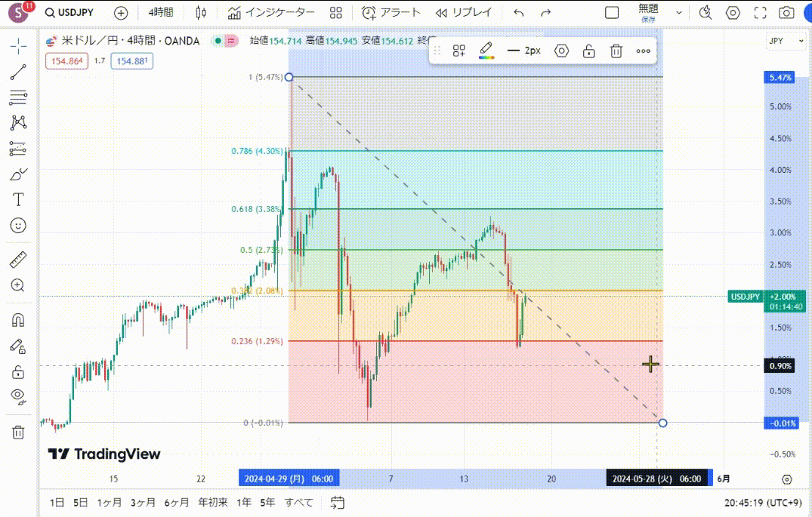The image size is (812, 517).
Task: Undo the last chart action
Action: point(518,13)
